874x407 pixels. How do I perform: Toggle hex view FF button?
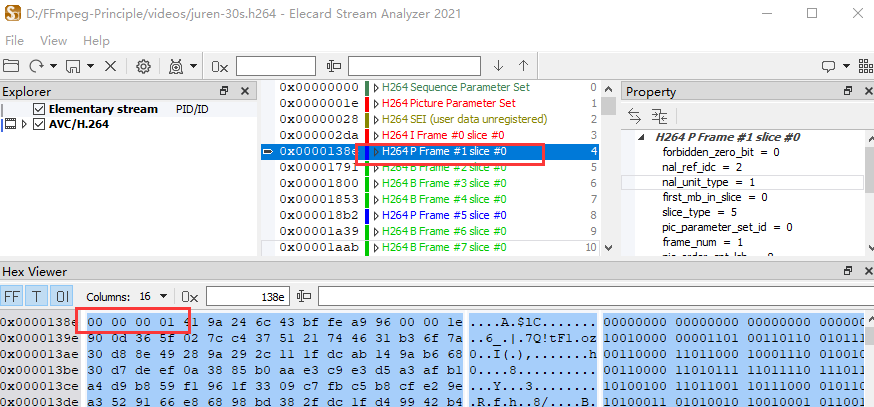tap(12, 297)
